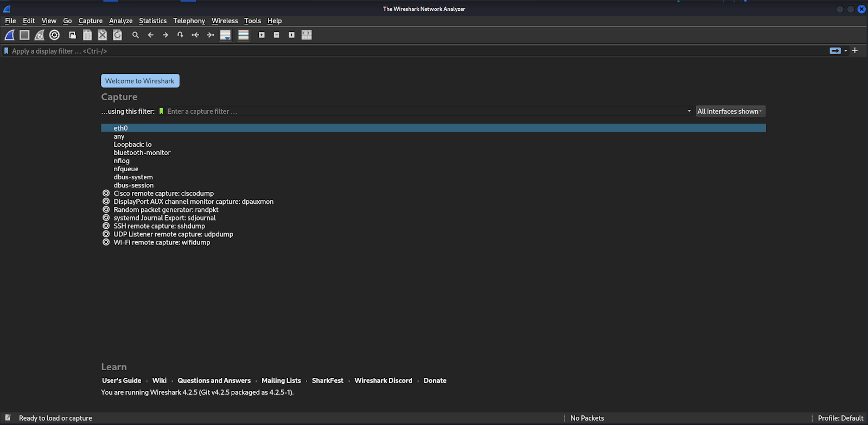The width and height of the screenshot is (868, 425).
Task: Click the find packet magnifier icon
Action: tap(136, 35)
